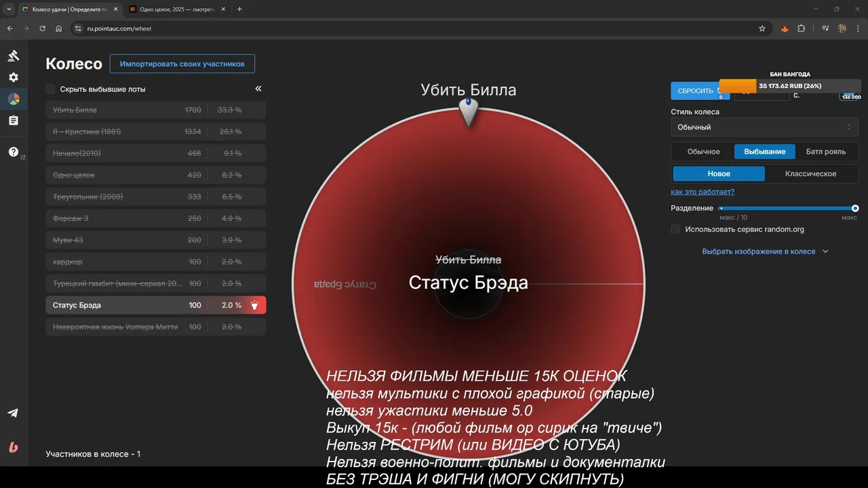This screenshot has height=488, width=868.
Task: Open a new browser tab with plus
Action: point(239,9)
